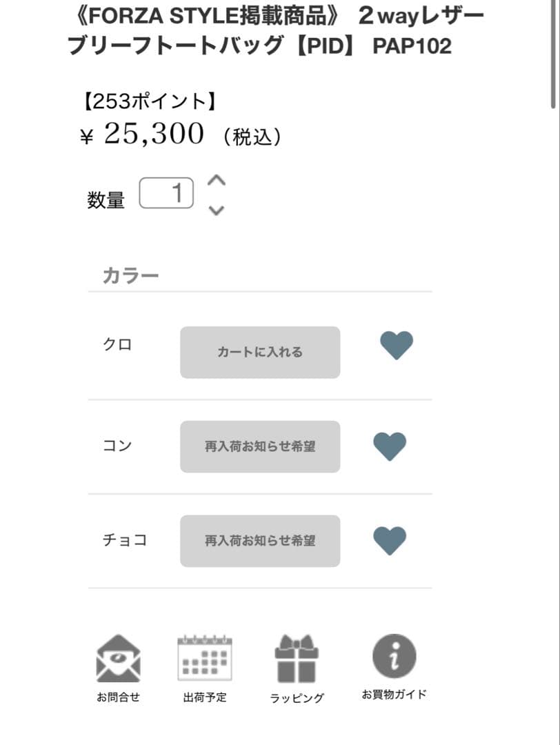
Task: Expand quantity with the up chevron
Action: click(216, 180)
